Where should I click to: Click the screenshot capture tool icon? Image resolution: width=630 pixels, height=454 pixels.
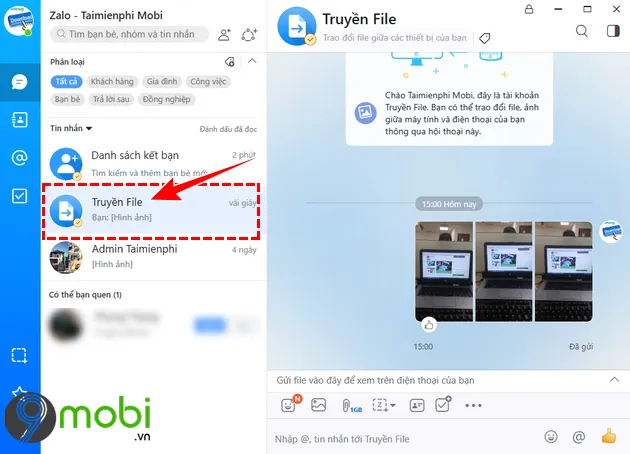coord(380,405)
